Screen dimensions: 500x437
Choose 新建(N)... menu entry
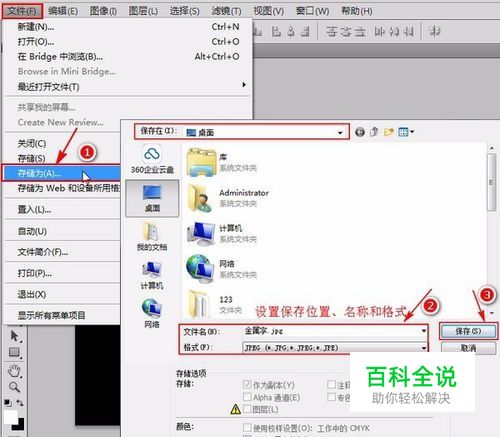click(x=128, y=26)
